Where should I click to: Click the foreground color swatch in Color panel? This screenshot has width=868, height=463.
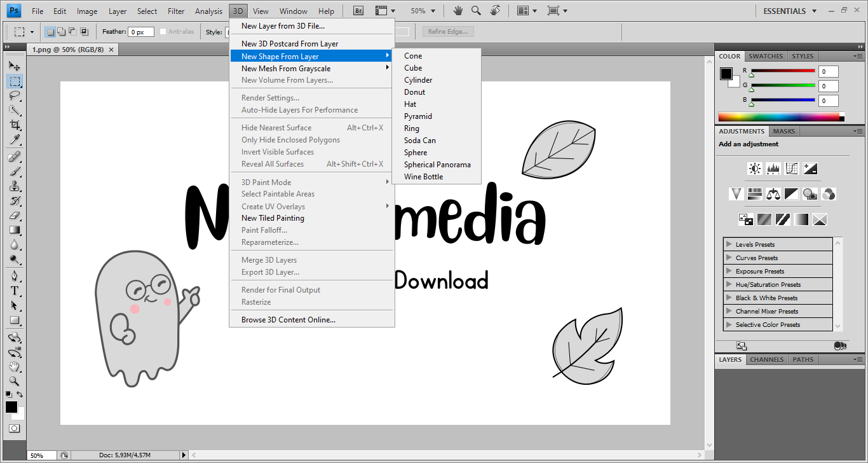(726, 74)
